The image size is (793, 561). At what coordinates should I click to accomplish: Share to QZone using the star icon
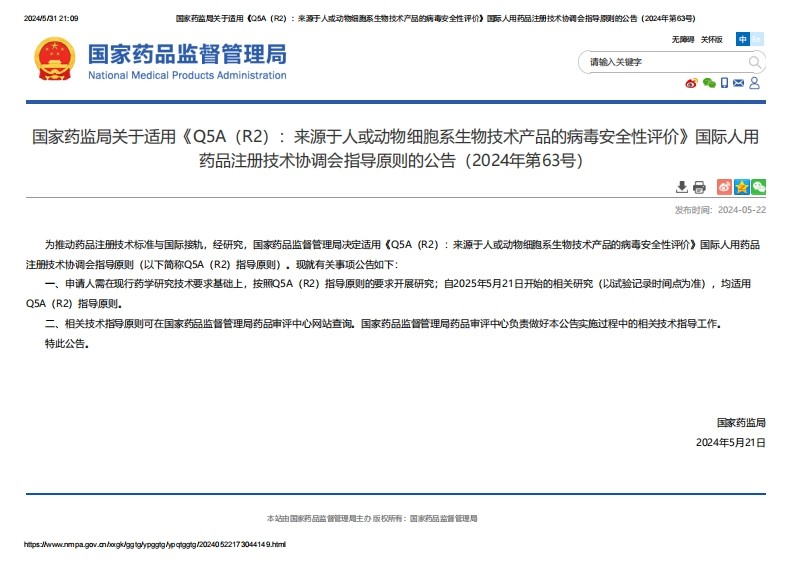tap(741, 187)
